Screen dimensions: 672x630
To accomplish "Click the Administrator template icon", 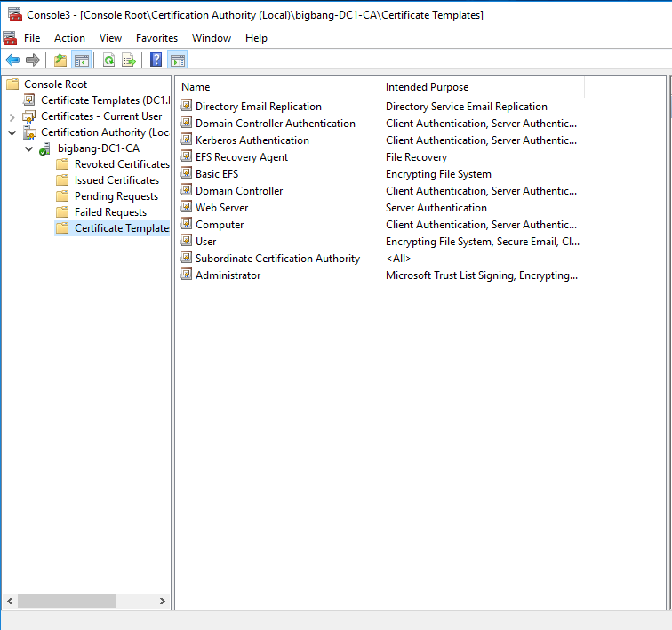I will [x=186, y=275].
